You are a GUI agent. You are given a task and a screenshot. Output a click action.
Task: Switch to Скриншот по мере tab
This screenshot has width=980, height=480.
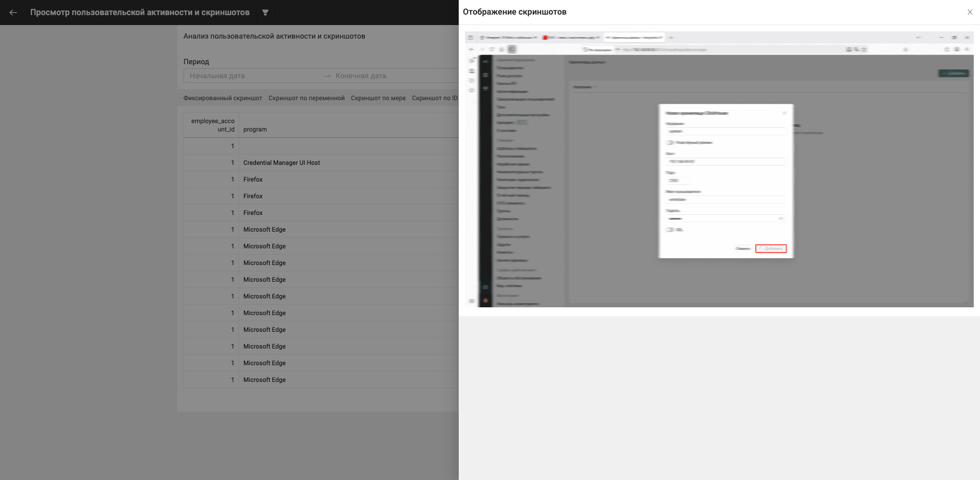click(x=378, y=98)
